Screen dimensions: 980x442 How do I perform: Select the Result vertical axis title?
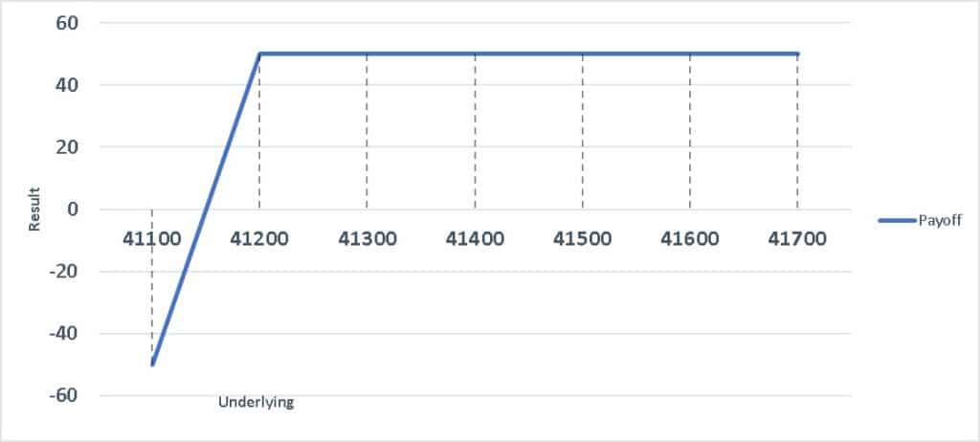34,209
